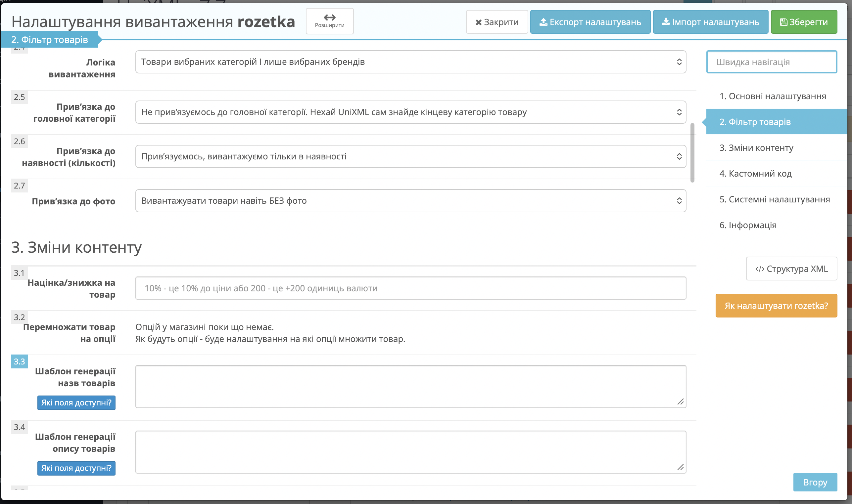Click the settings panel vertical scrollbar

(692, 153)
